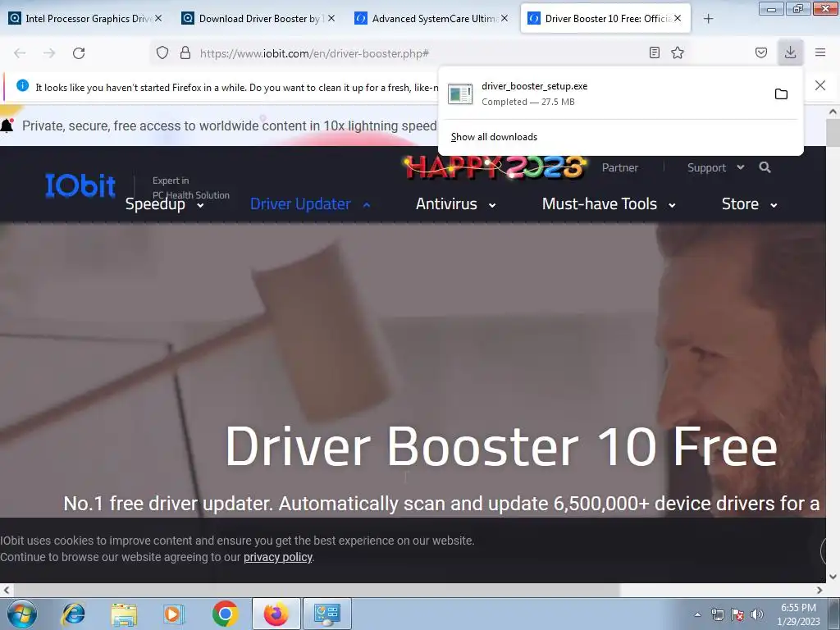Viewport: 840px width, 630px height.
Task: Click the vertical scrollbar up arrow
Action: point(833,112)
